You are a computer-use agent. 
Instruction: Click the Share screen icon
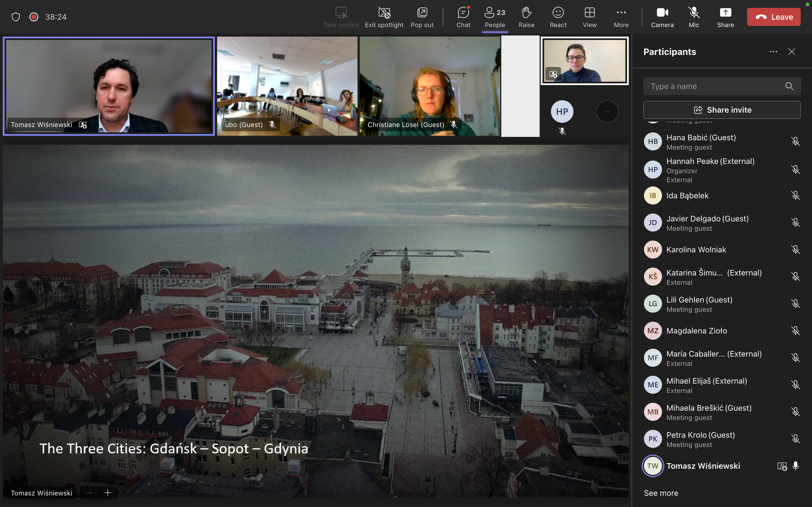tap(725, 17)
